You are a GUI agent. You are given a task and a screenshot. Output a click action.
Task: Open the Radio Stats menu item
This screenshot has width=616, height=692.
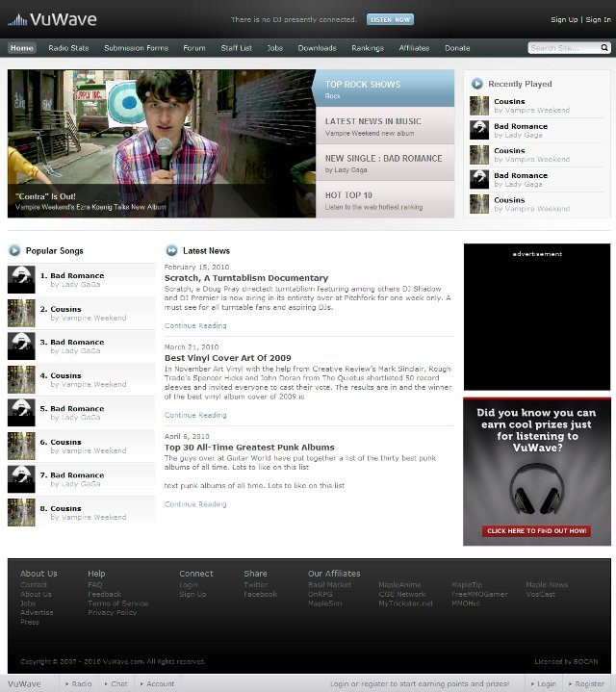coord(68,48)
